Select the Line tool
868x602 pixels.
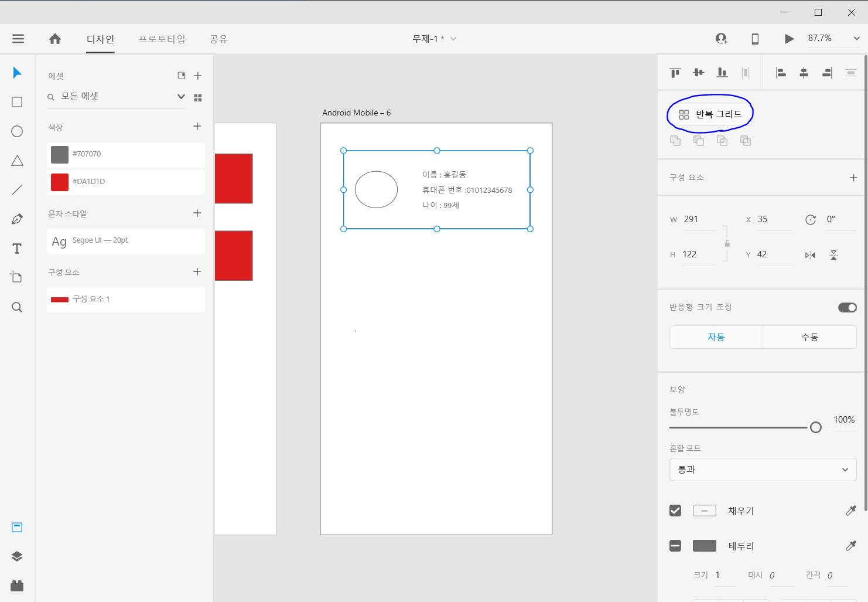coord(17,190)
